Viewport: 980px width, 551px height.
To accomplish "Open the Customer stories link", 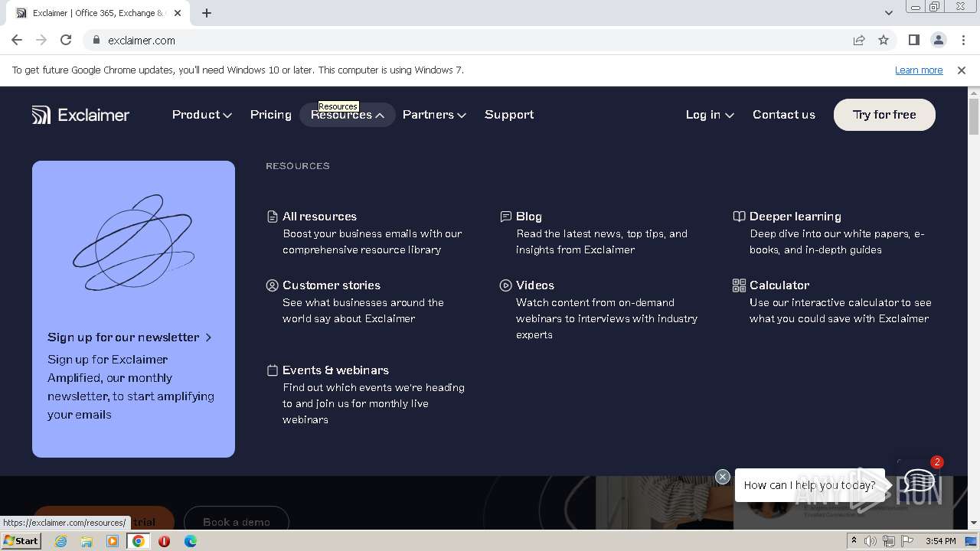I will (332, 285).
